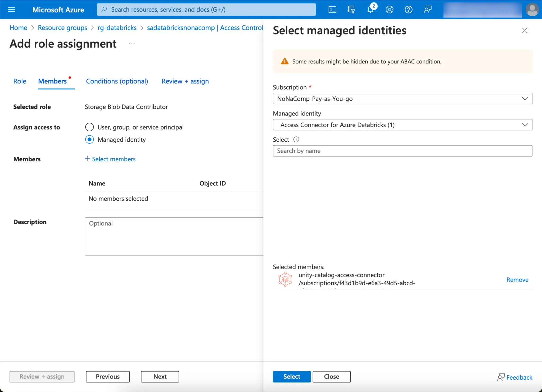Image resolution: width=542 pixels, height=392 pixels.
Task: Open the more options ellipsis by title
Action: tap(132, 44)
